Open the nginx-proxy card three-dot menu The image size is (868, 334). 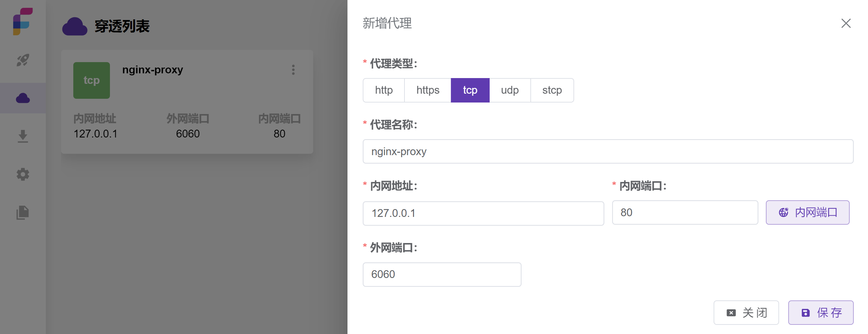coord(293,70)
